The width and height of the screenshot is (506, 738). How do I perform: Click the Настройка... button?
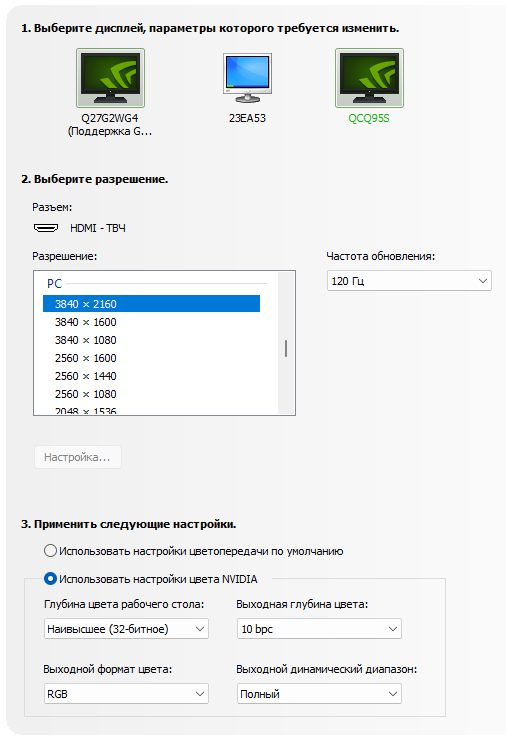pos(78,457)
